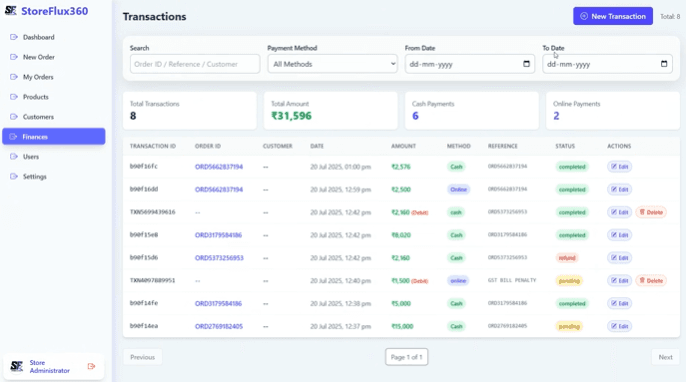Click the Online Payments count 2

pyautogui.click(x=556, y=116)
